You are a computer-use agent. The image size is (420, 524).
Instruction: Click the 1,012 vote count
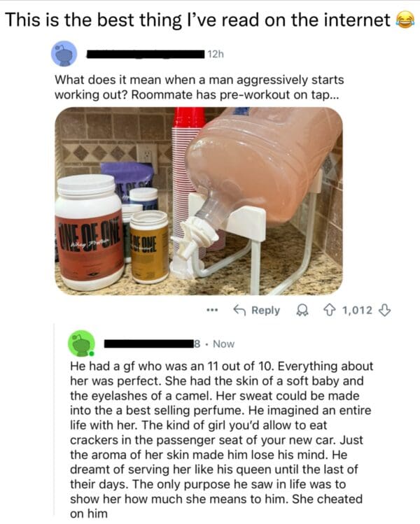pos(357,311)
